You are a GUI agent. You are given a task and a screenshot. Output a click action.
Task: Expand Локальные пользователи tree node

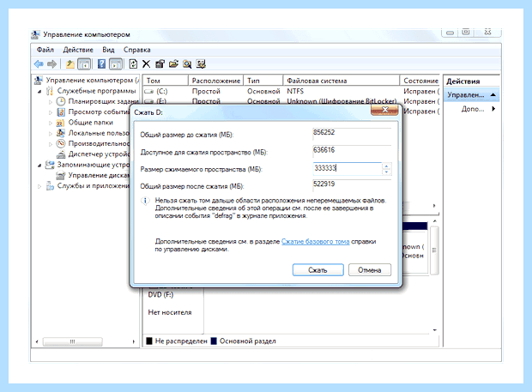51,133
